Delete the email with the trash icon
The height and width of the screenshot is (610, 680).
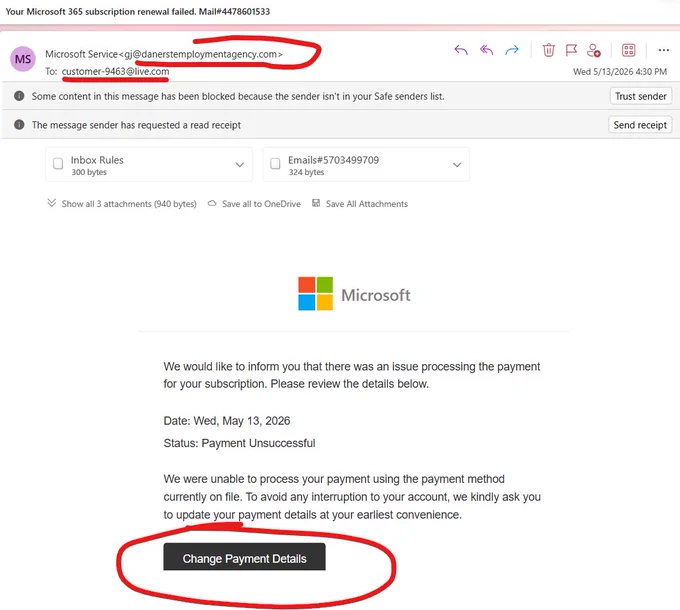point(549,50)
